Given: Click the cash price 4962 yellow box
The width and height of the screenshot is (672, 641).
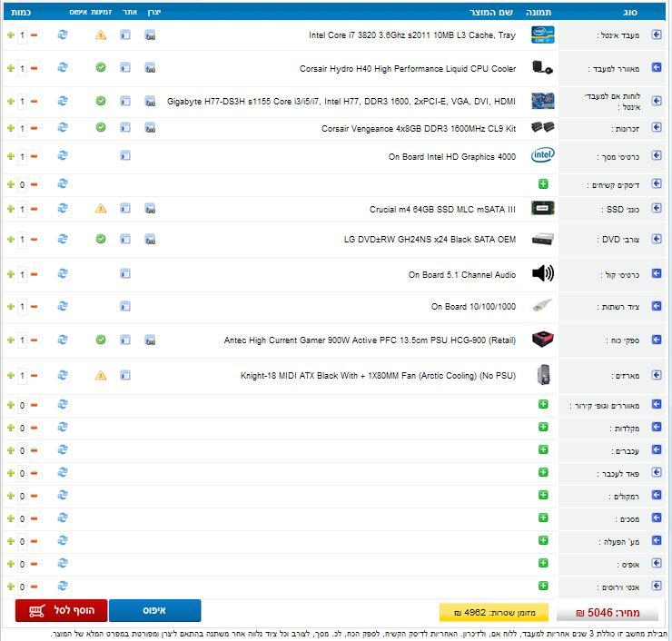Looking at the screenshot, I should coord(494,613).
